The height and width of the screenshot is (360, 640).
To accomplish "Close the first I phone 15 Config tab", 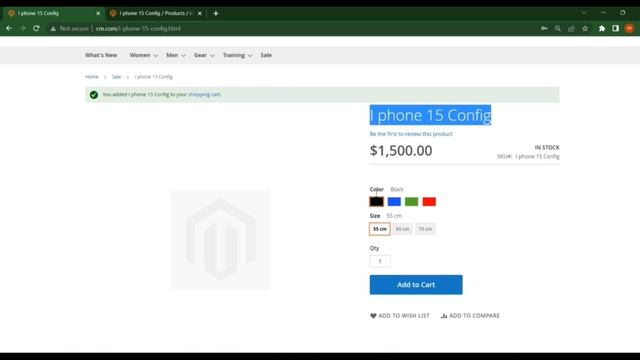I will click(98, 13).
